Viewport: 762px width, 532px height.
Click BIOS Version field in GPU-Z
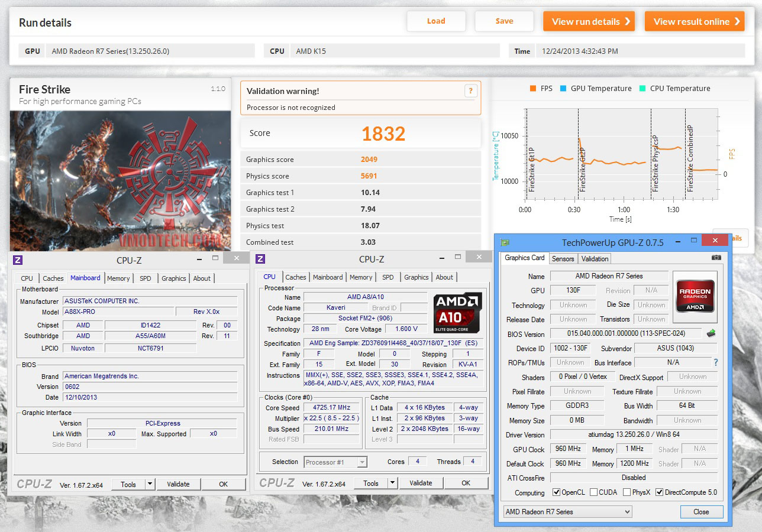[x=626, y=334]
